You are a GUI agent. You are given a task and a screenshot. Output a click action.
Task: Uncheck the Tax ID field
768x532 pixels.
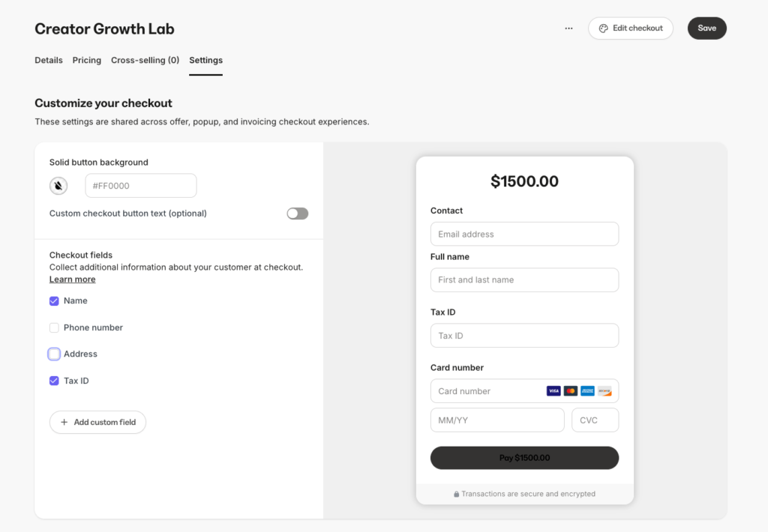click(x=54, y=381)
